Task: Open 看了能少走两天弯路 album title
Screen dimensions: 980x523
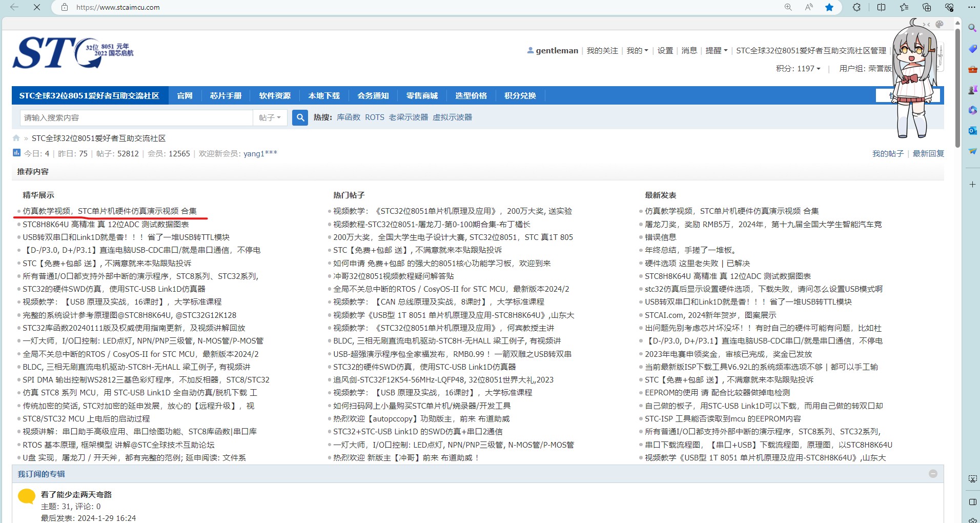Action: pyautogui.click(x=76, y=494)
